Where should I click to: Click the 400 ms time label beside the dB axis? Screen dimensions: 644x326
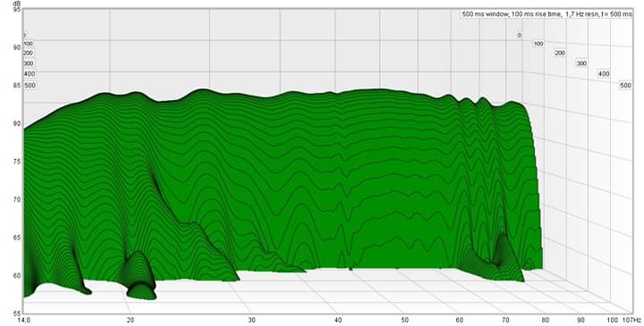pos(30,74)
